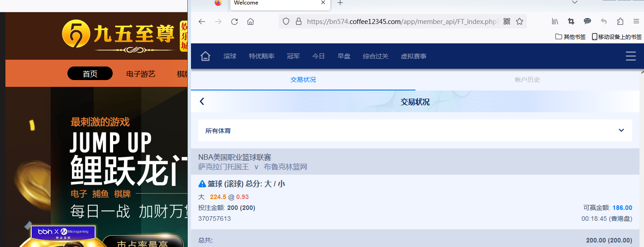This screenshot has height=247, width=644.
Task: Click the padlock site security icon
Action: coord(298,21)
